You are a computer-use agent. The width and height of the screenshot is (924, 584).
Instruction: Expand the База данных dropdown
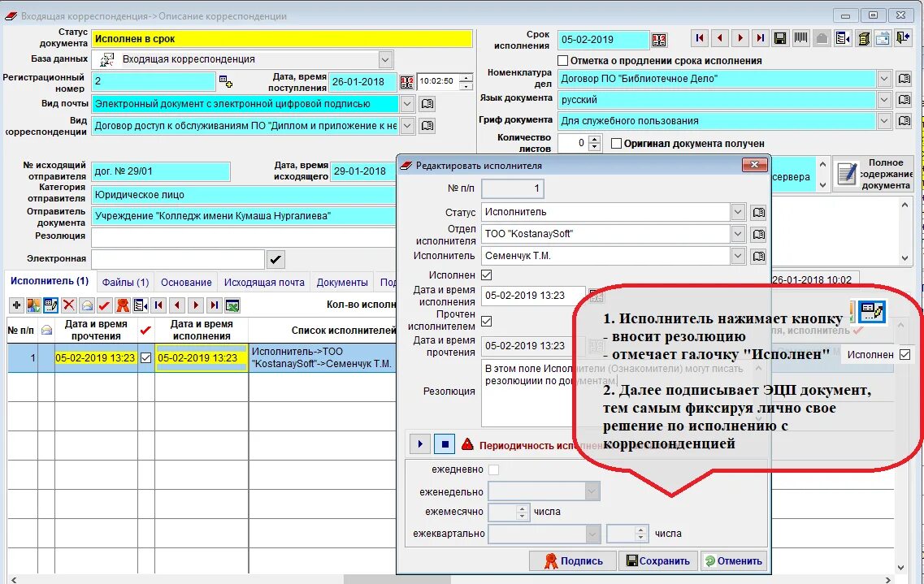[x=385, y=59]
